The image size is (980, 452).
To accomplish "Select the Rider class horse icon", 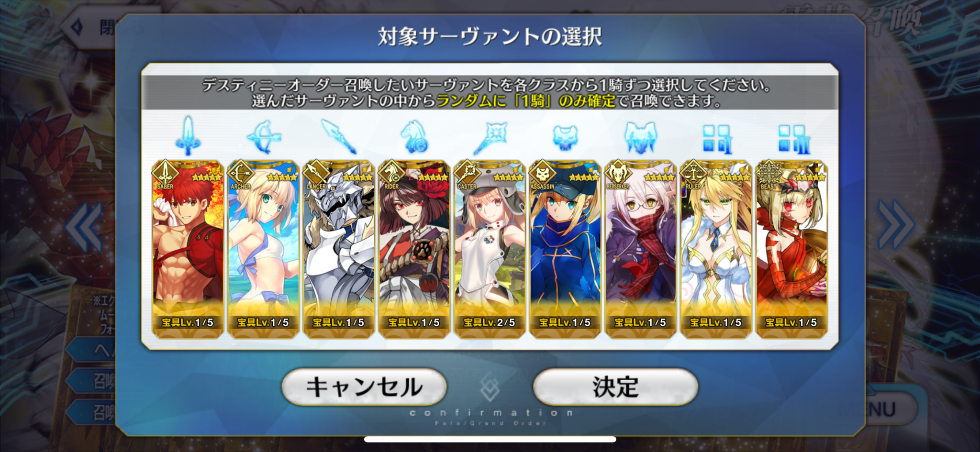I will coord(414,137).
